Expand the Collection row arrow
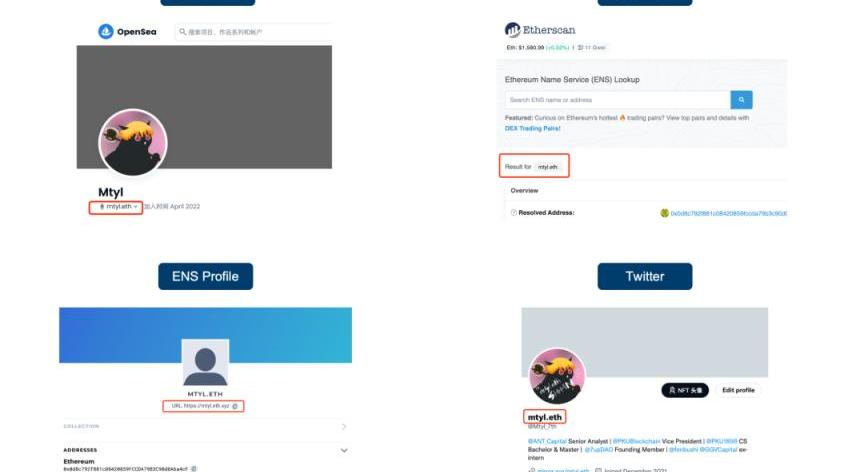864x472 pixels. (x=344, y=426)
